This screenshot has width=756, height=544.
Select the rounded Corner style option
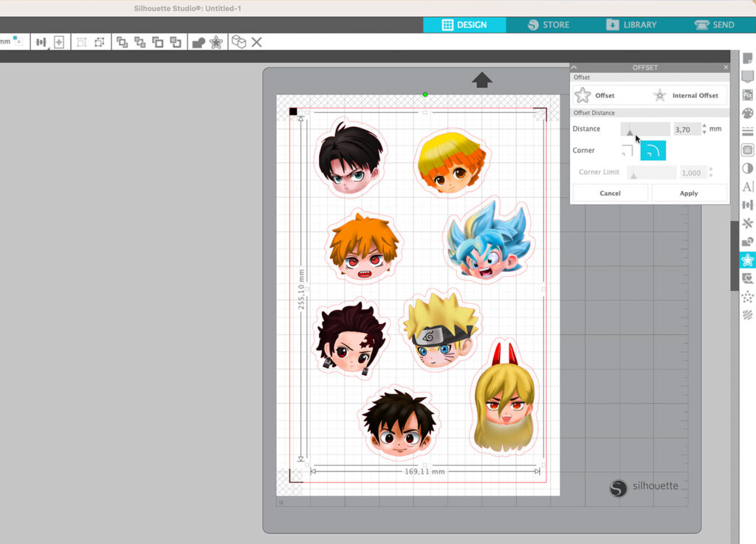[653, 151]
